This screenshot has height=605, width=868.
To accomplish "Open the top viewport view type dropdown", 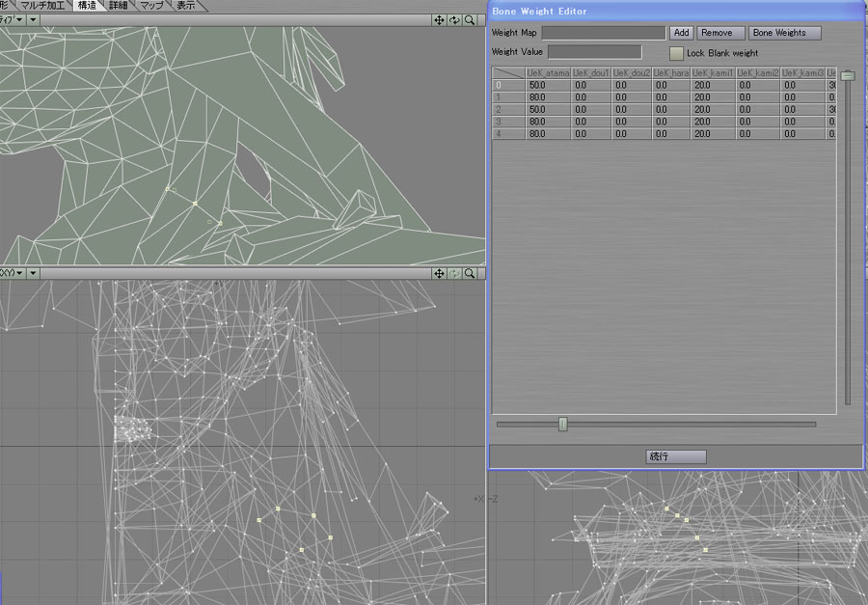I will point(11,19).
